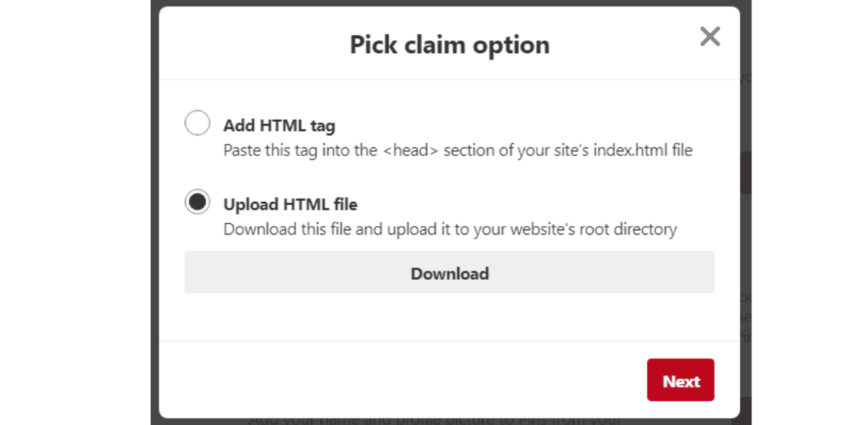
Task: Click the 'Add HTML tag' label text
Action: click(279, 126)
